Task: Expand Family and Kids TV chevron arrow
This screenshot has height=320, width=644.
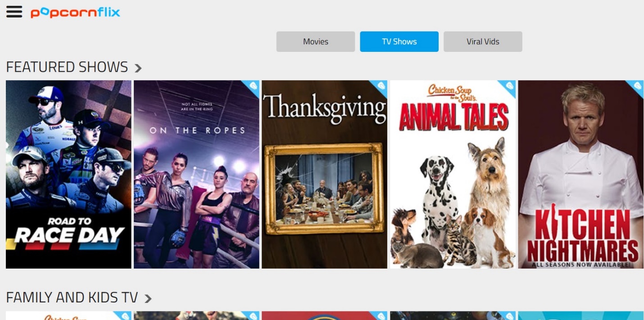Action: [148, 298]
